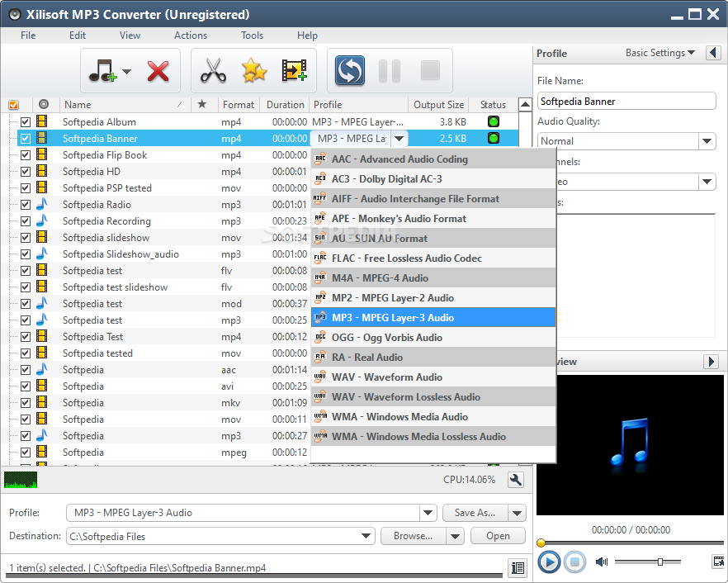Open the wrench Preferences icon near CPU
Viewport: 728px width, 583px height.
click(x=516, y=480)
